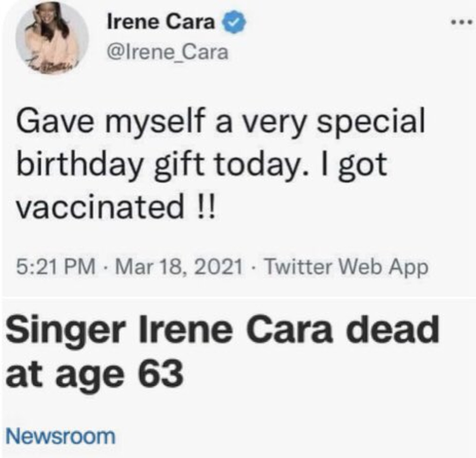Image resolution: width=476 pixels, height=458 pixels.
Task: Open the Newsroom link
Action: [60, 436]
